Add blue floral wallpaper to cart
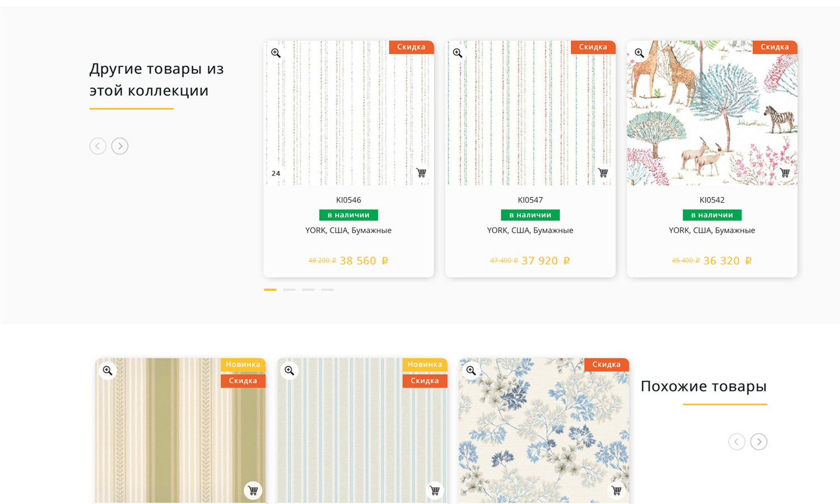840x504 pixels. (616, 491)
